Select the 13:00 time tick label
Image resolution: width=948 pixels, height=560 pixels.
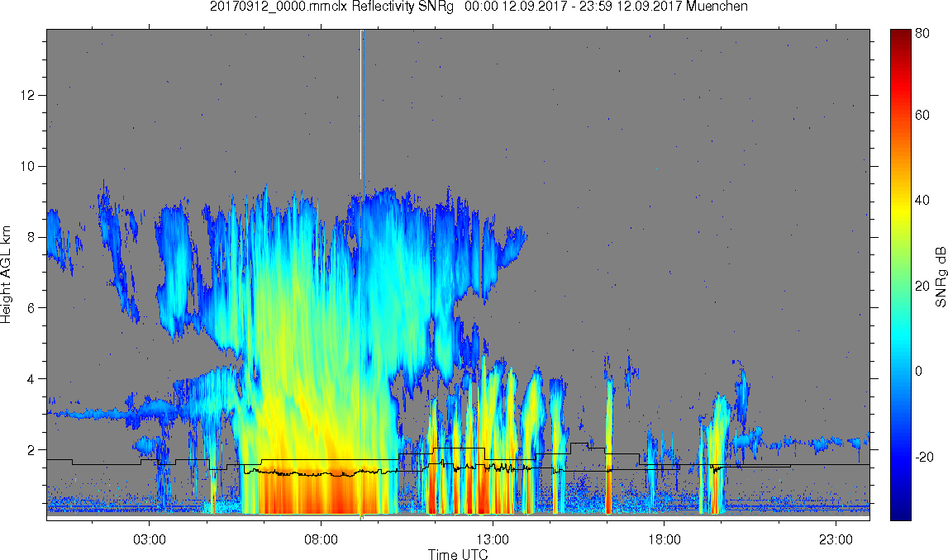click(493, 539)
